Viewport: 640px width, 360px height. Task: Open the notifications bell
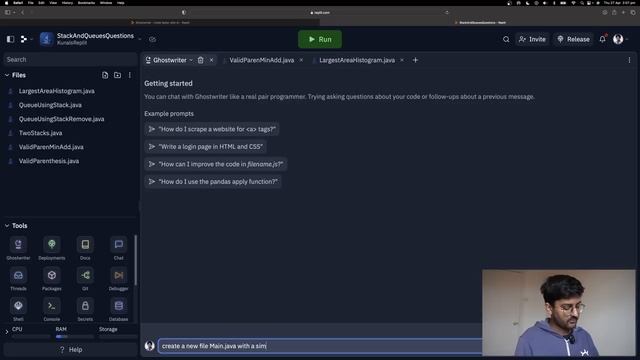(x=602, y=39)
